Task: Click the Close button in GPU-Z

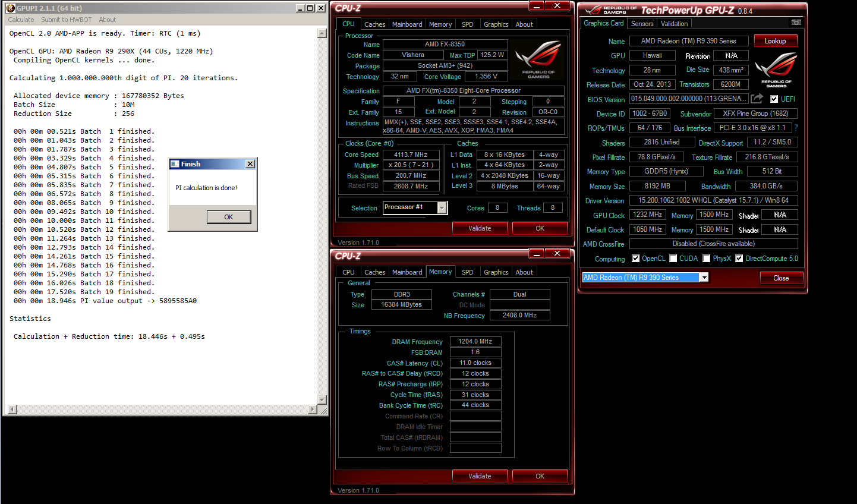Action: (781, 278)
